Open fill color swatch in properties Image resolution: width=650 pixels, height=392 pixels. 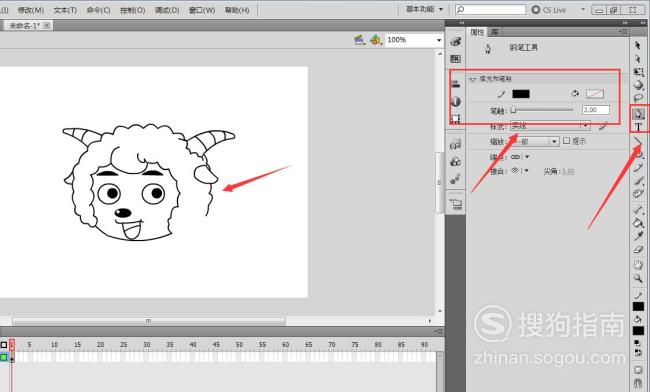tap(594, 94)
